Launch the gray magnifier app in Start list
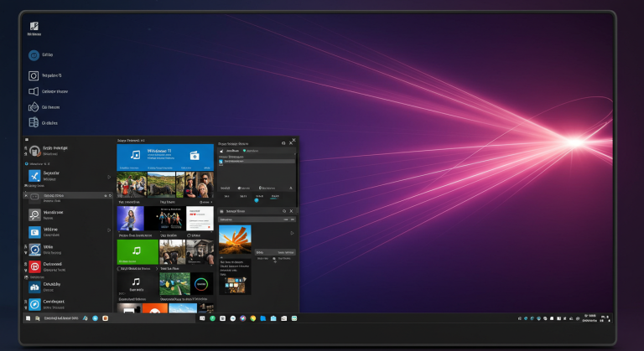Image resolution: width=644 pixels, height=351 pixels. click(34, 214)
